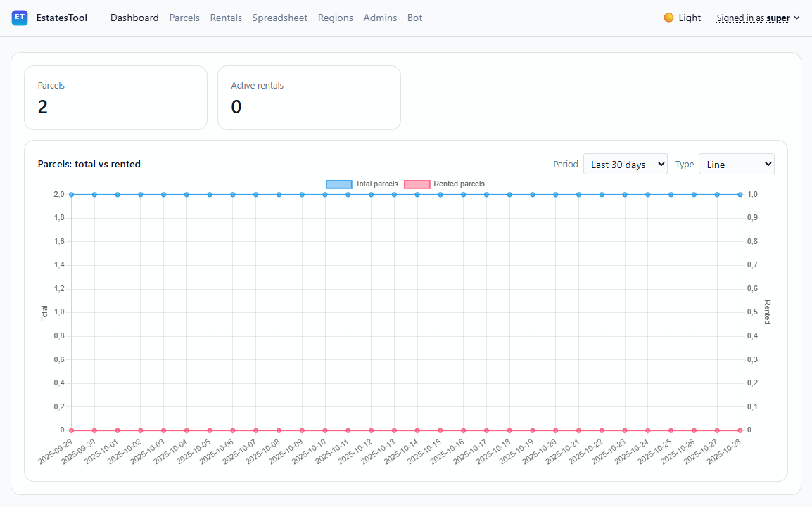The height and width of the screenshot is (507, 812).
Task: Toggle the Rented parcels series visibility
Action: tap(443, 184)
